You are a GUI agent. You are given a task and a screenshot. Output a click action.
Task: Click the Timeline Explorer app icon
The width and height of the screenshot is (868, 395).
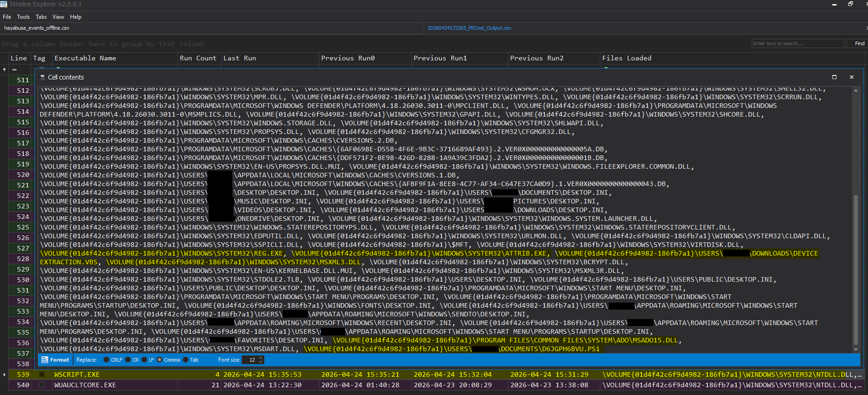tap(4, 4)
